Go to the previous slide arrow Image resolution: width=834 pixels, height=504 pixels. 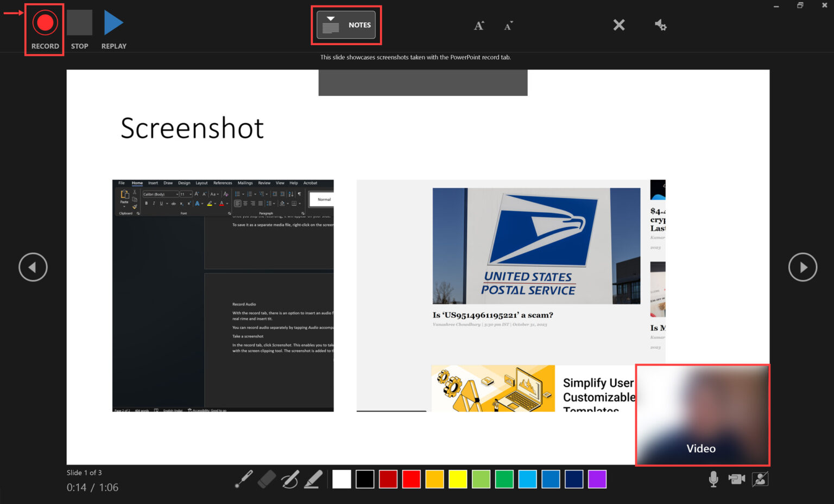(x=33, y=267)
